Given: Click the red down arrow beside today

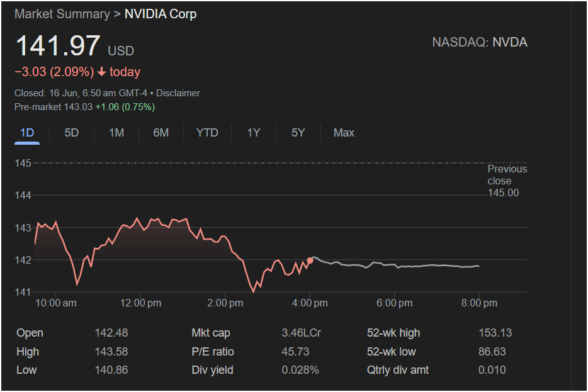Looking at the screenshot, I should coord(101,72).
